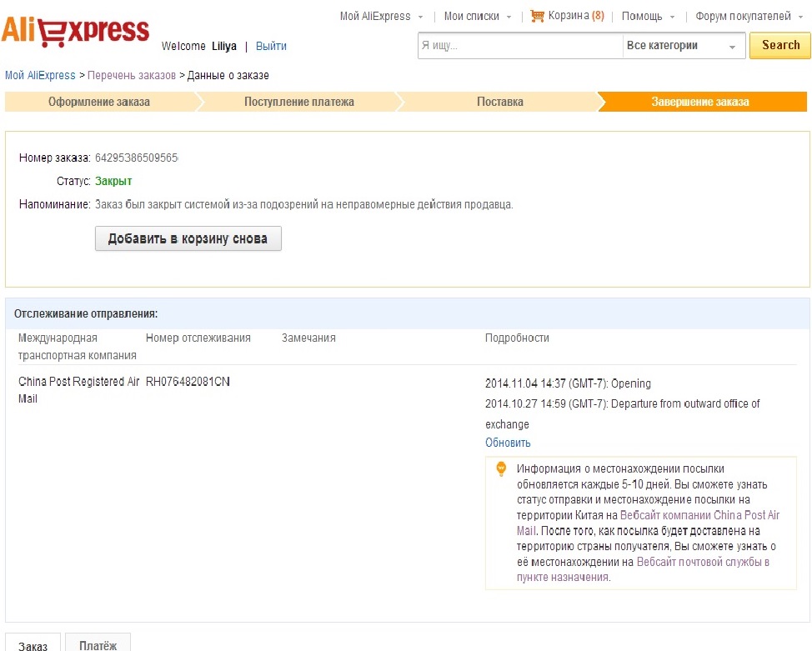Click the Выйти logout link
Screen dimensions: 812x651
271,46
